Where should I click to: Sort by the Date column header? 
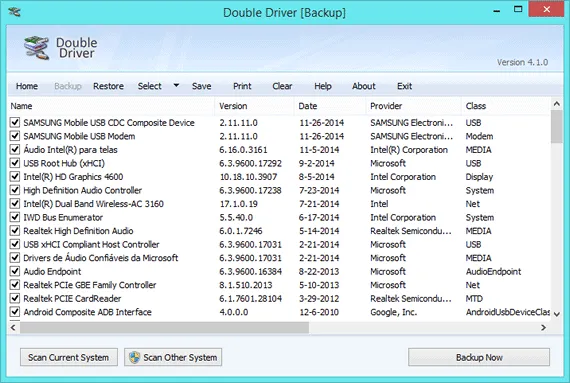[x=330, y=106]
